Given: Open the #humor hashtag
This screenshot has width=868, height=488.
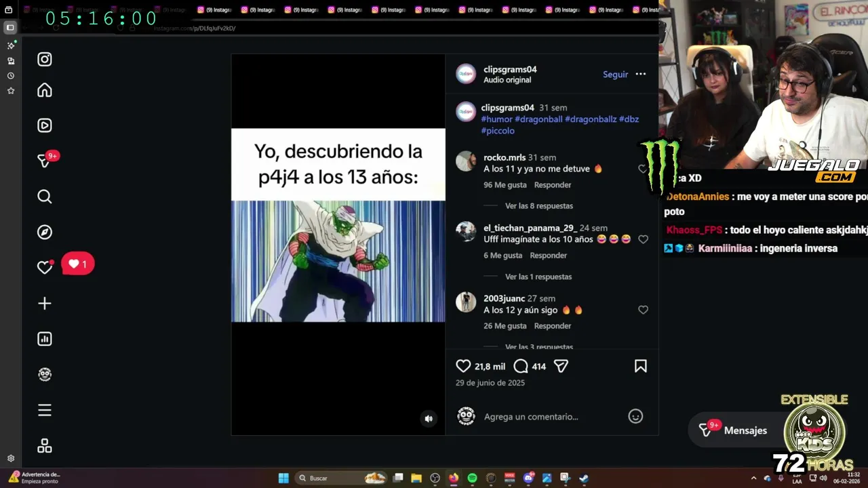Looking at the screenshot, I should (x=496, y=119).
